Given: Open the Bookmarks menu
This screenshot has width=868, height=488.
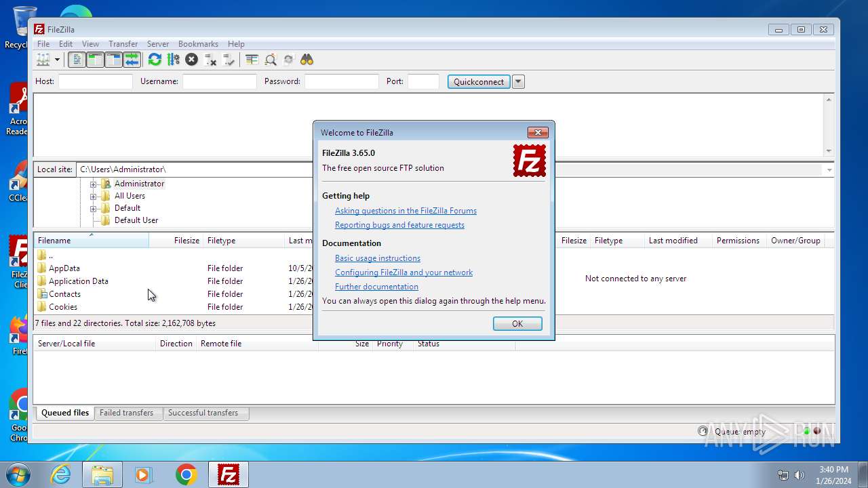Looking at the screenshot, I should (198, 44).
